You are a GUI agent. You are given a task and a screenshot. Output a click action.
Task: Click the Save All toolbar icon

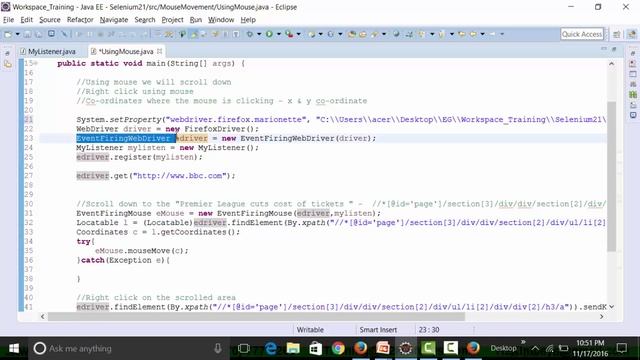[x=38, y=34]
